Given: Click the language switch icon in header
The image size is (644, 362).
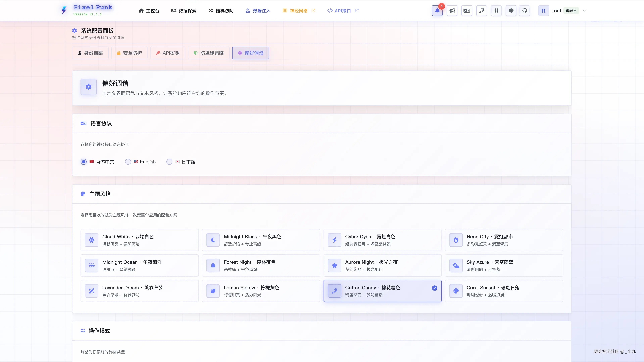Looking at the screenshot, I should point(467,11).
